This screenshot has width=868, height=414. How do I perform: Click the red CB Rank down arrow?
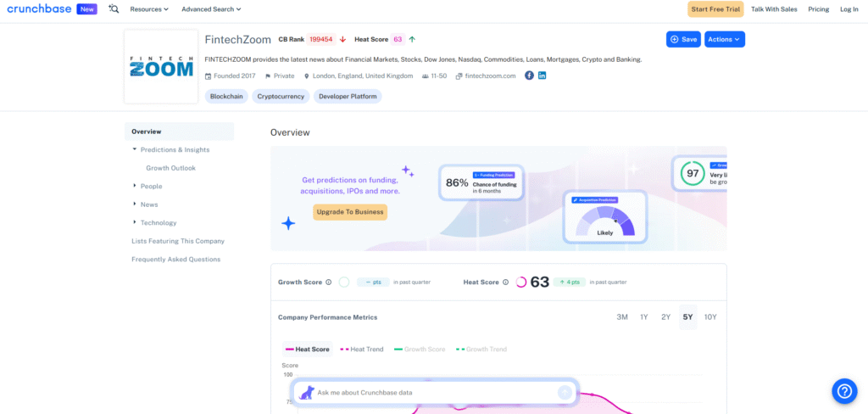[342, 39]
